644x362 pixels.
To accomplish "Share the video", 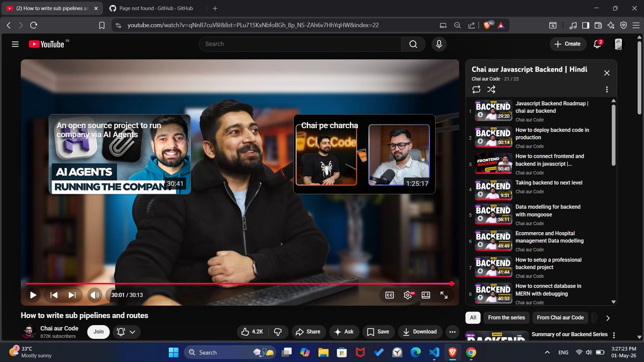I will 308,331.
